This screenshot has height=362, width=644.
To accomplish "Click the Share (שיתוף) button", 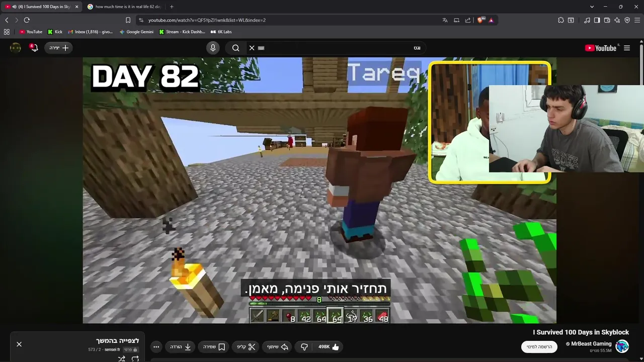I will pos(278,347).
